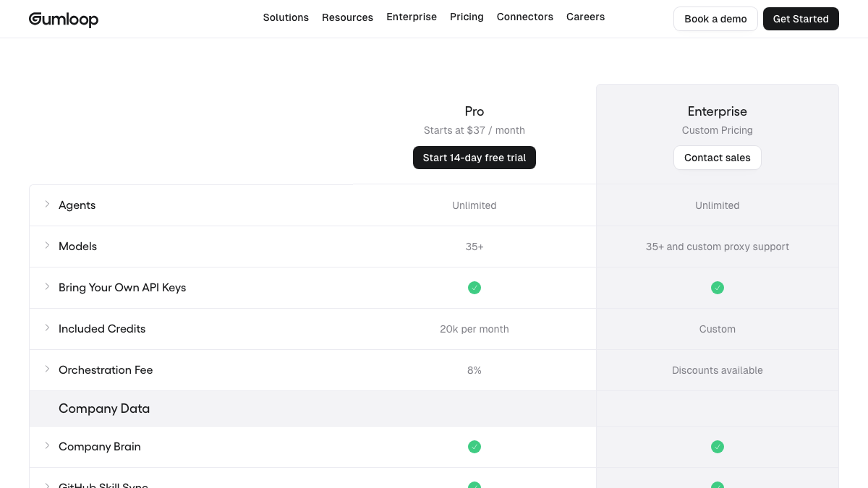Click the Enterprise checkmark for Company Brain

[718, 447]
